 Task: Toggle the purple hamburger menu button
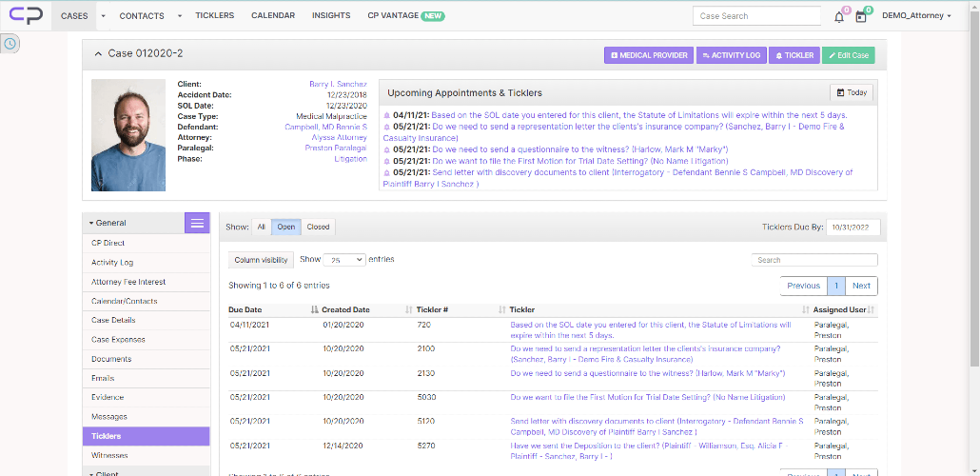[x=197, y=223]
